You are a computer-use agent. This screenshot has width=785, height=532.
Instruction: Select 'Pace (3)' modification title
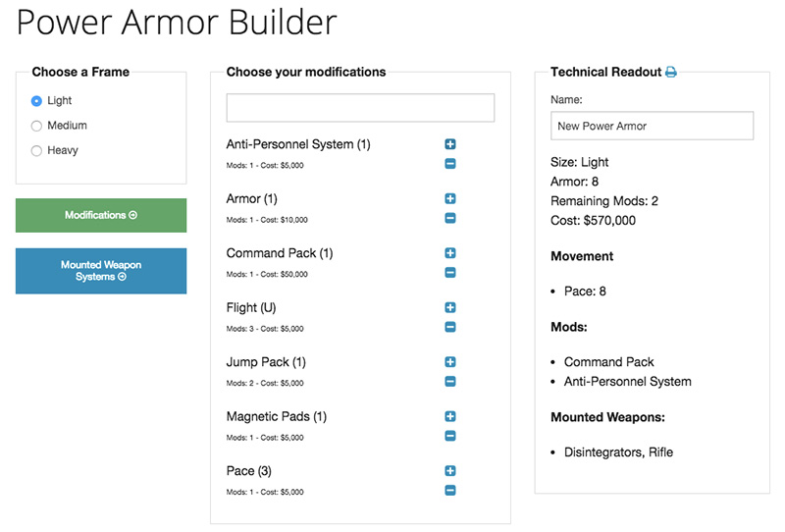pyautogui.click(x=249, y=471)
